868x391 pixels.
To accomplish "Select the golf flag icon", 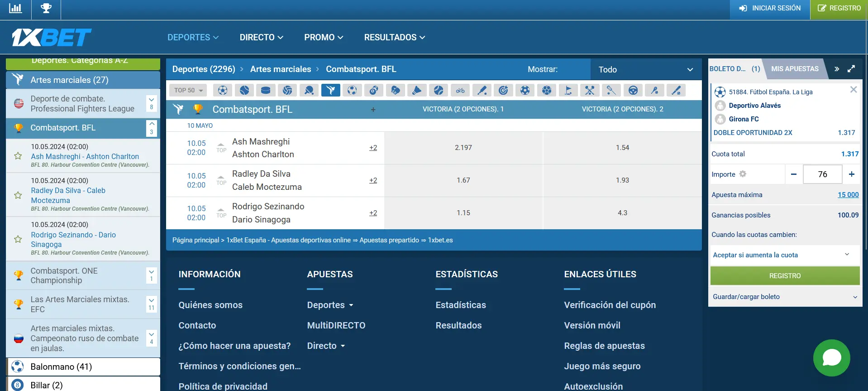I will (x=568, y=90).
